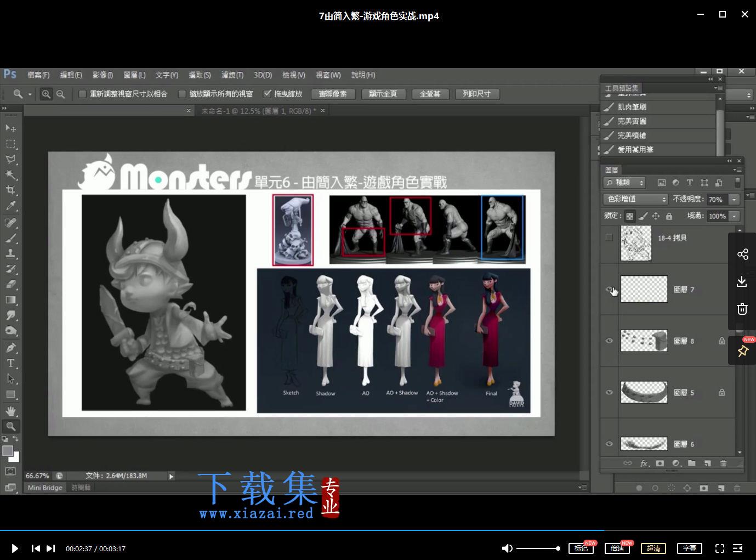The height and width of the screenshot is (560, 756).
Task: Select the Polygonal Lasso tool
Action: (x=10, y=159)
